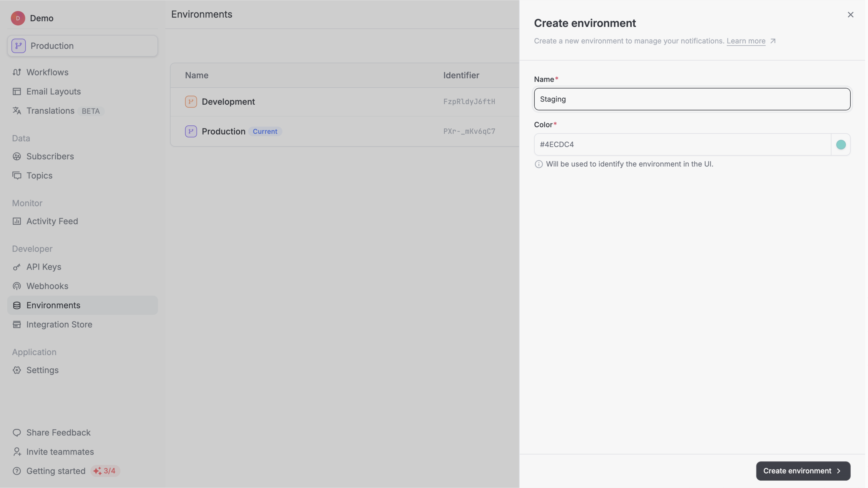Click the Translations beta icon
Screen dimensions: 868x488
tap(17, 111)
